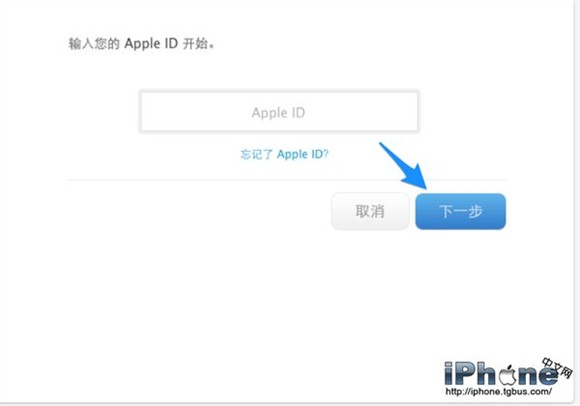580x406 pixels.
Task: Click the iPhone watermark logo
Action: pos(508,376)
